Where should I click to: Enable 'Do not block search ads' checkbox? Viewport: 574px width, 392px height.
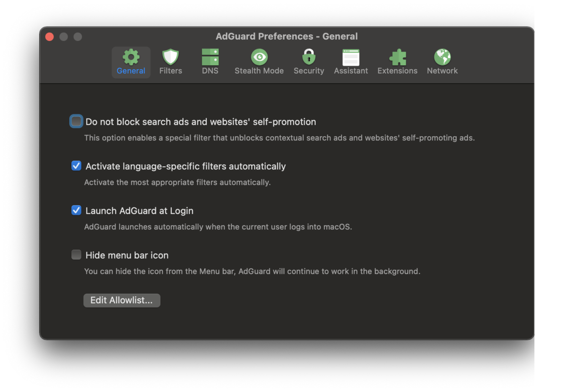pos(76,122)
